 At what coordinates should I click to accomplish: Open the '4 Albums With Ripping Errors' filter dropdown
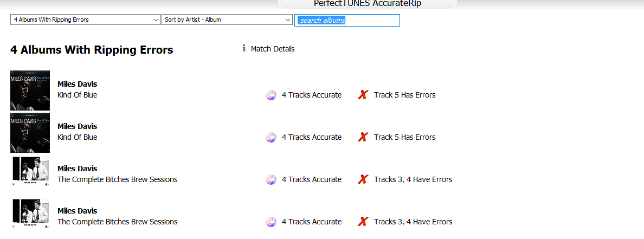[x=85, y=20]
